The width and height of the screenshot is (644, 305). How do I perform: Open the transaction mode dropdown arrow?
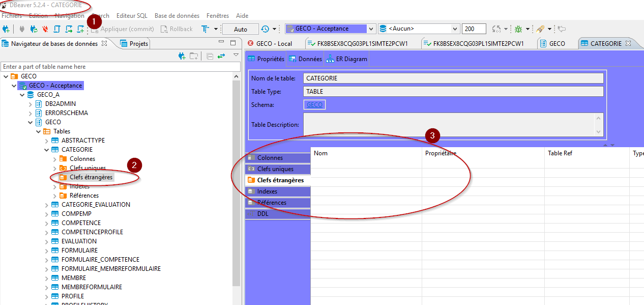(x=216, y=29)
